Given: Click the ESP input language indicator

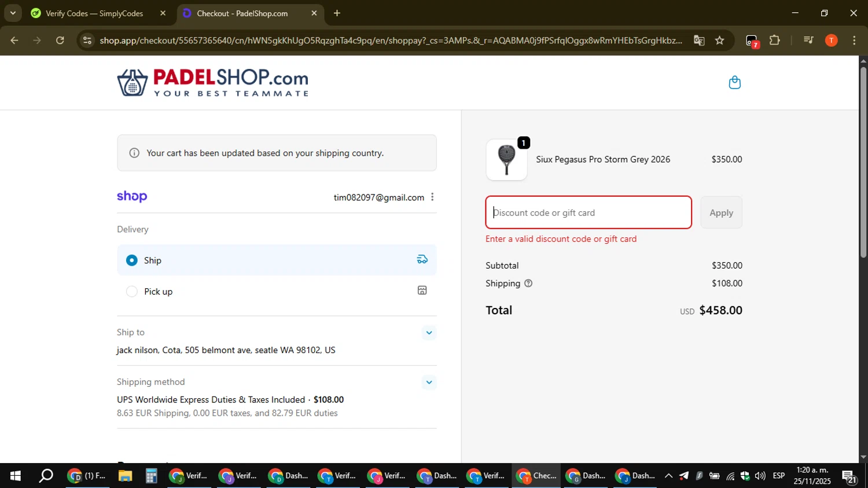Looking at the screenshot, I should [x=779, y=476].
